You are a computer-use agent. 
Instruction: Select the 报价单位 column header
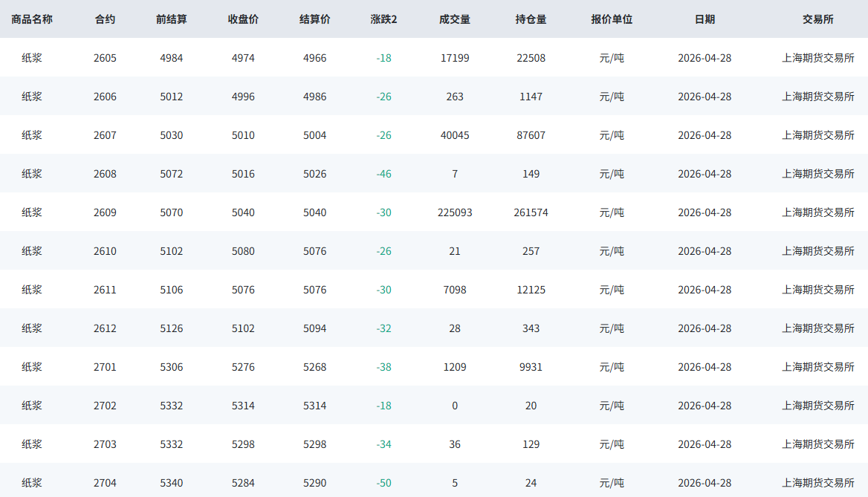[x=612, y=19]
